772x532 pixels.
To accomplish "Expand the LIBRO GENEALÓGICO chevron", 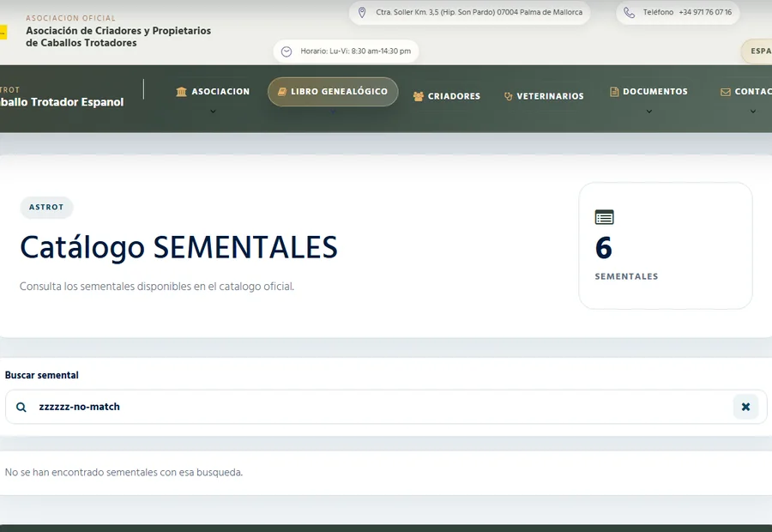I will point(333,112).
